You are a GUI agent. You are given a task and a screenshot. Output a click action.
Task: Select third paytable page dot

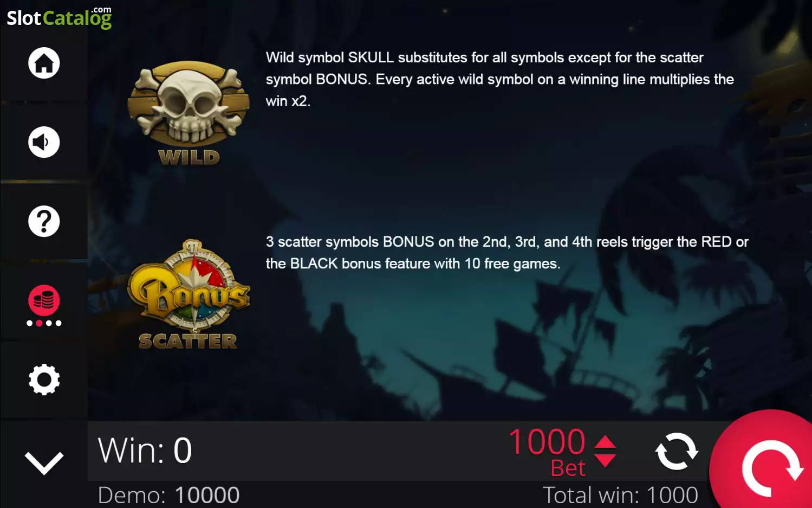point(49,323)
